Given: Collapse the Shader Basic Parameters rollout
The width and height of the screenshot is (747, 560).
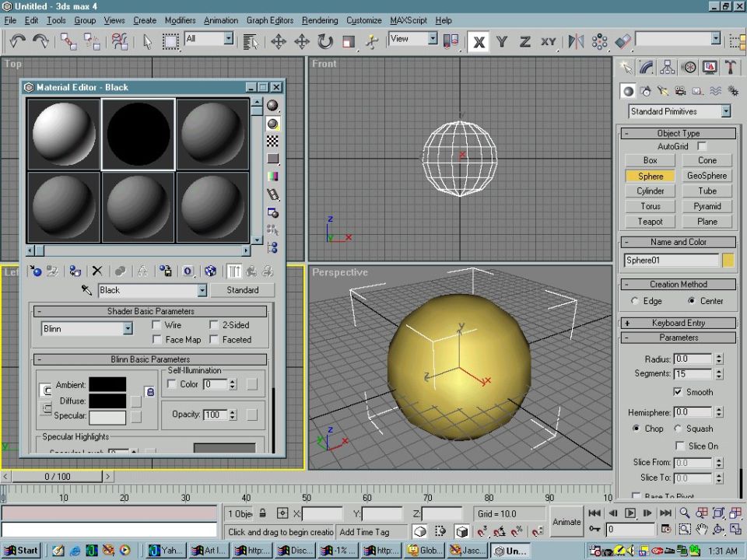Looking at the screenshot, I should (x=150, y=311).
